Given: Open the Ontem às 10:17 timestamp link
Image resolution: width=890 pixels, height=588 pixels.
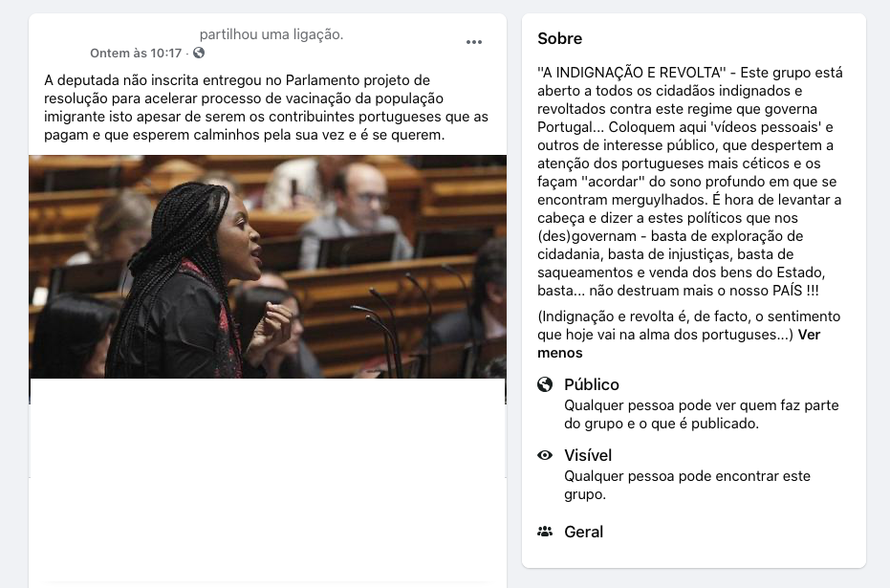Looking at the screenshot, I should (136, 54).
